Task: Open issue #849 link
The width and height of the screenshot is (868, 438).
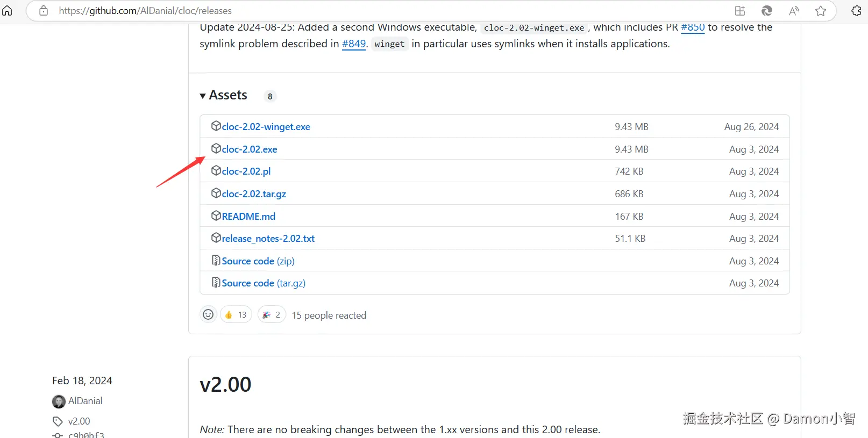Action: point(354,44)
